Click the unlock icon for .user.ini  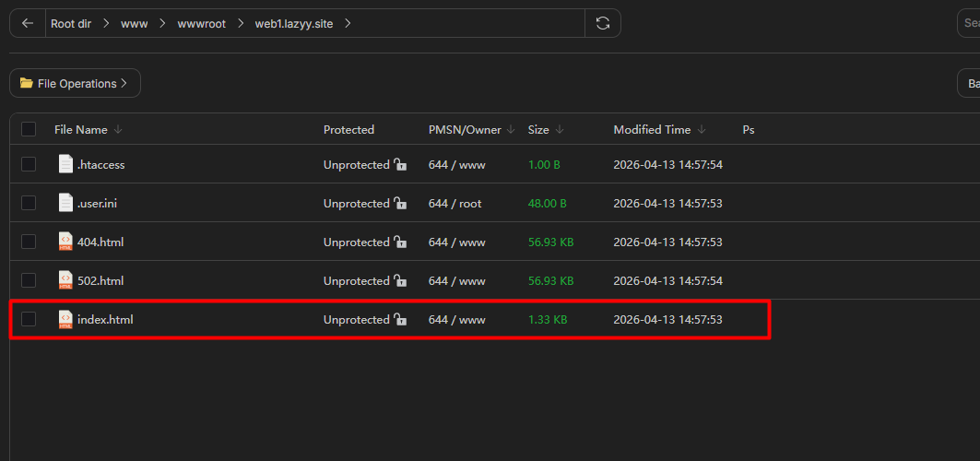(x=400, y=203)
